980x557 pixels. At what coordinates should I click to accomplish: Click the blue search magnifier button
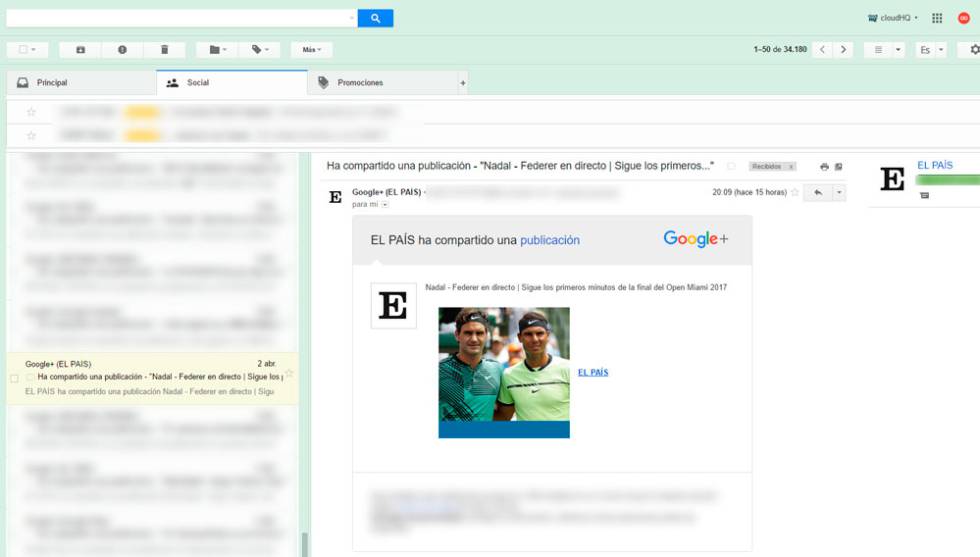[375, 18]
